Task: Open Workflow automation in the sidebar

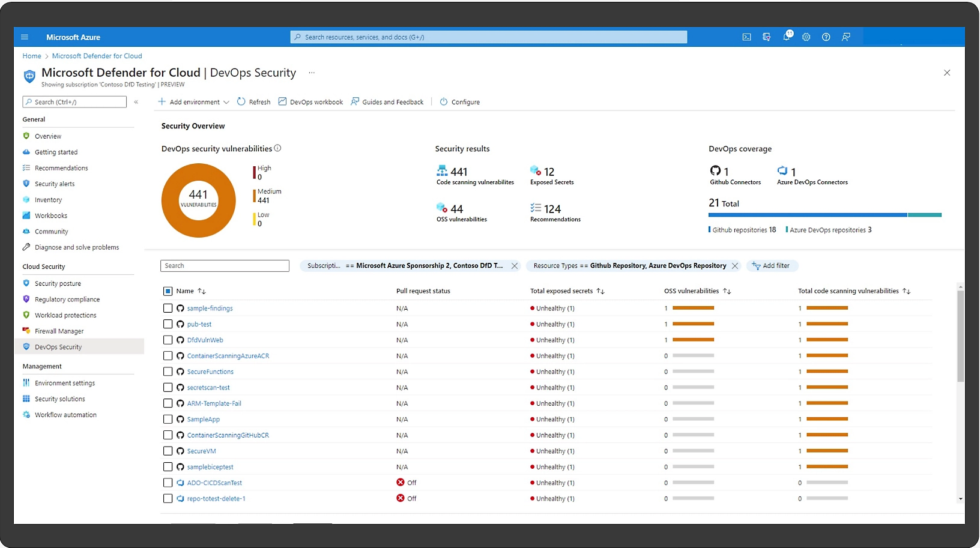Action: (65, 415)
